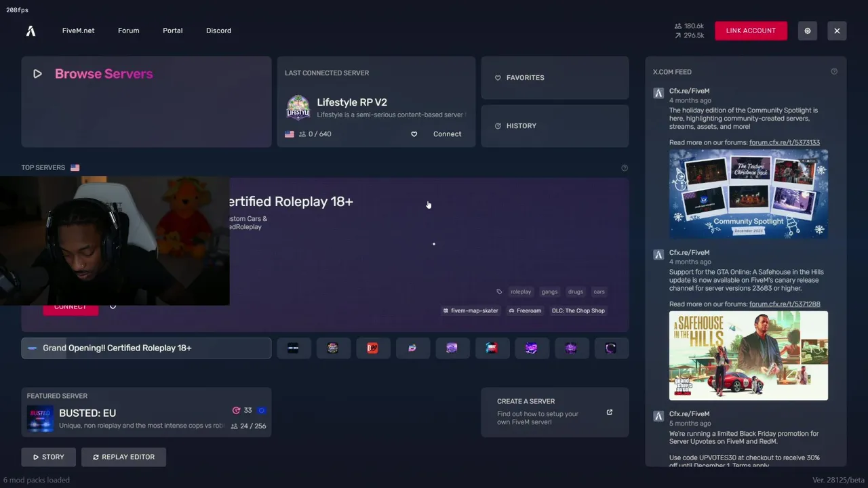Open the settings gear icon
868x488 pixels.
(x=807, y=30)
